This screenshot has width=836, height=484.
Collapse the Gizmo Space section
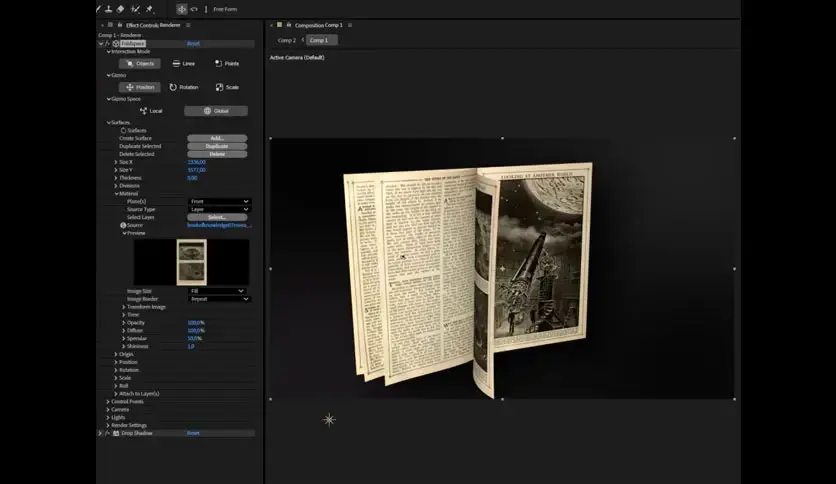tap(108, 99)
